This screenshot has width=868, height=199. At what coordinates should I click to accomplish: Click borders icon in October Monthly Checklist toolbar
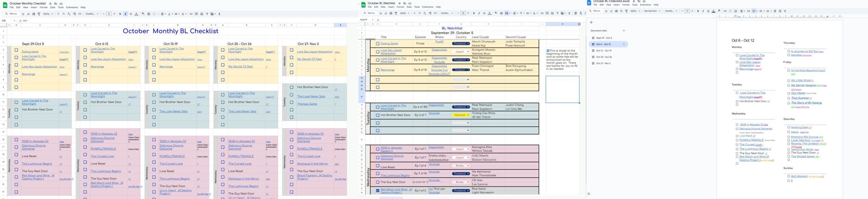tap(149, 14)
